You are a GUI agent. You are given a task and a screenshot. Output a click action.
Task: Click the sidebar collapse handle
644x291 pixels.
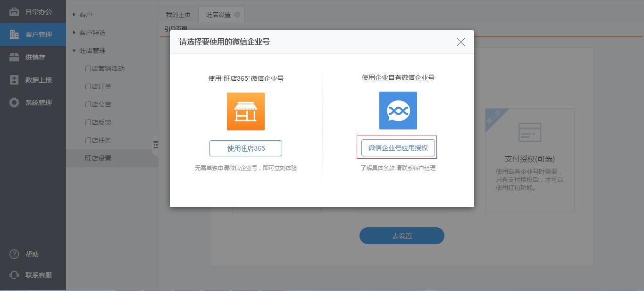point(155,145)
